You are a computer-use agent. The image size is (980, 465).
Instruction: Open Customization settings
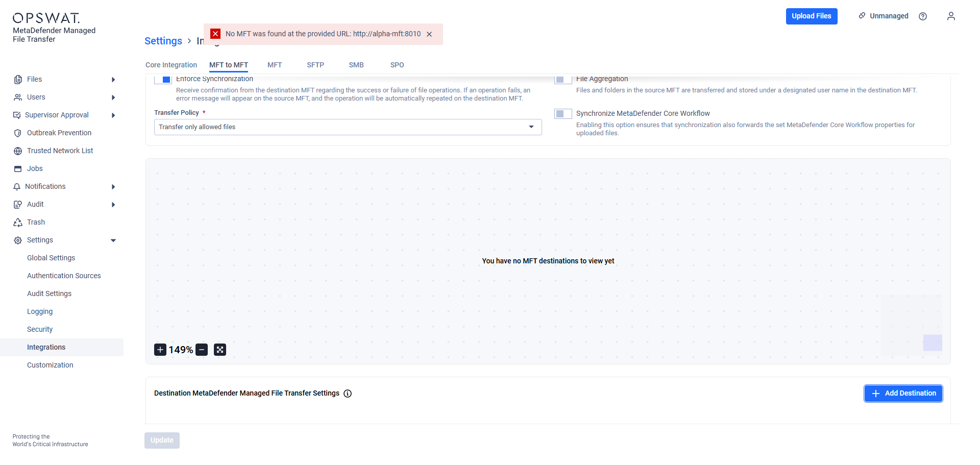50,365
